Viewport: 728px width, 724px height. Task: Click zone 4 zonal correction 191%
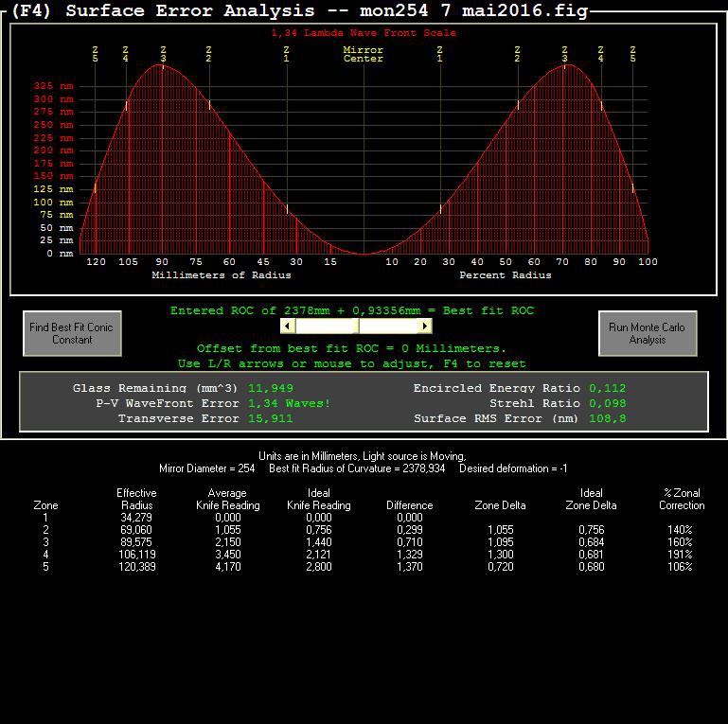click(680, 555)
